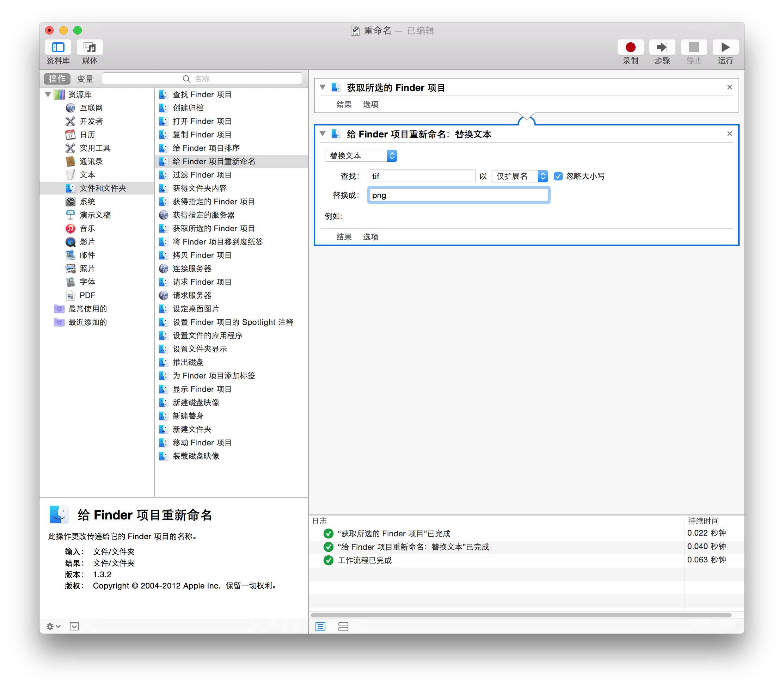
Task: Show 选项 of 获取所选的 Finder 项目 action
Action: coord(370,105)
